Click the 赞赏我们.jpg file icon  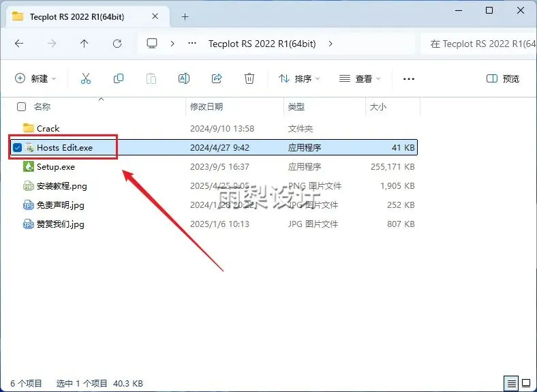(x=28, y=224)
